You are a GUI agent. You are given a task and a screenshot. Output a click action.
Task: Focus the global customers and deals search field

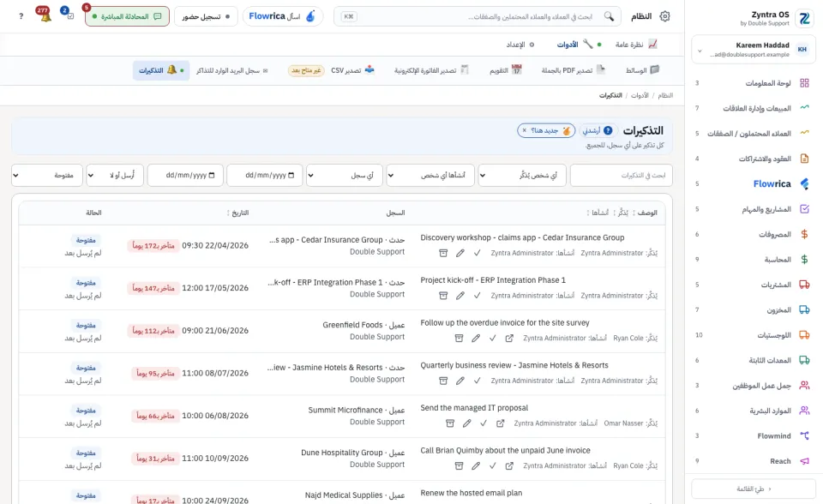(x=478, y=16)
